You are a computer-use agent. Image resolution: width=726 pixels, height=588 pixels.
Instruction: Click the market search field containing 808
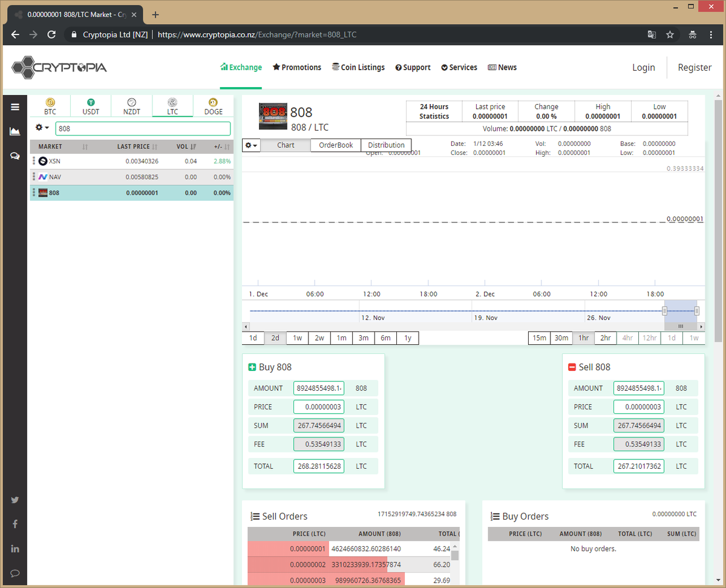(x=143, y=129)
